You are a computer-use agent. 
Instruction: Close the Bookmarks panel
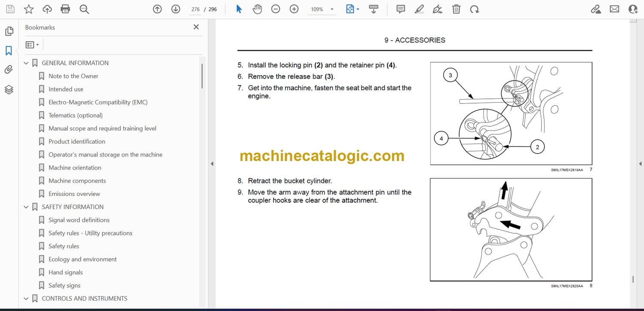pos(196,27)
